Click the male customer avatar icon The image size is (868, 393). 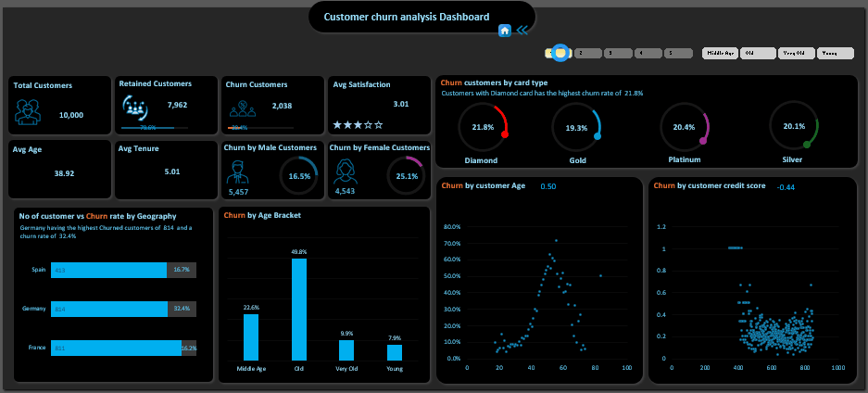click(x=238, y=171)
